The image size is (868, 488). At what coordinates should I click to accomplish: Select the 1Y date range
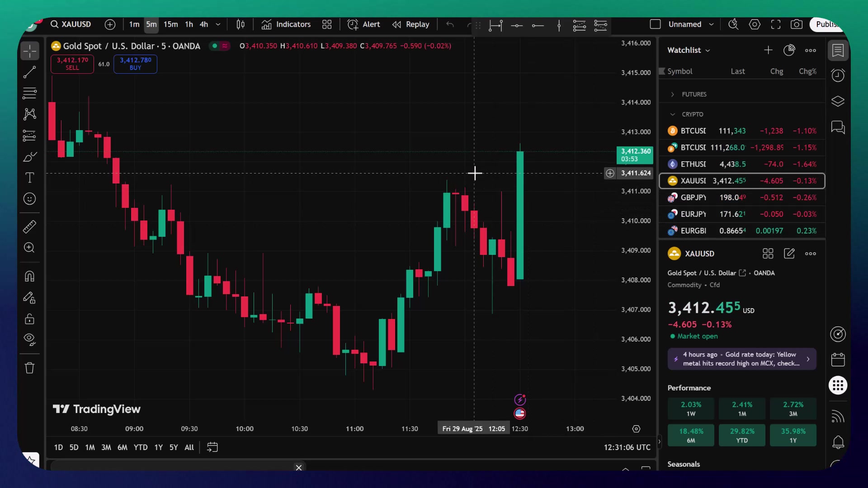(x=158, y=447)
